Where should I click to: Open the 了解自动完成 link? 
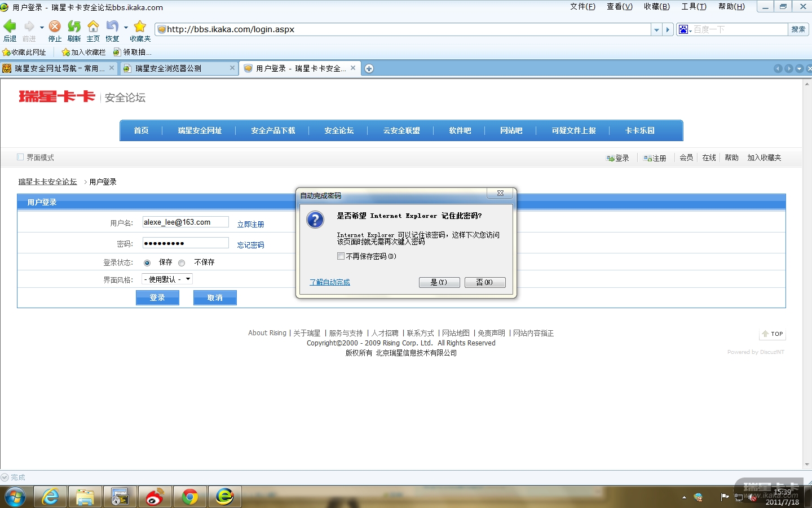330,282
